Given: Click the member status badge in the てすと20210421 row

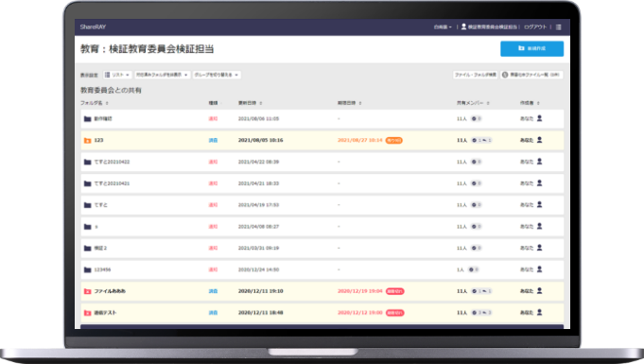Looking at the screenshot, I should point(477,183).
